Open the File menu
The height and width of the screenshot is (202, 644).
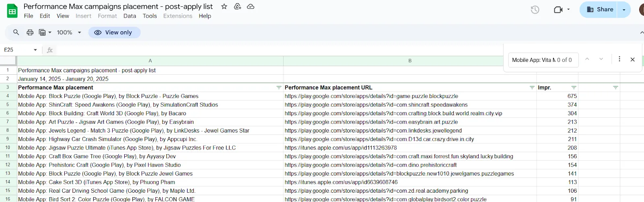[x=29, y=16]
